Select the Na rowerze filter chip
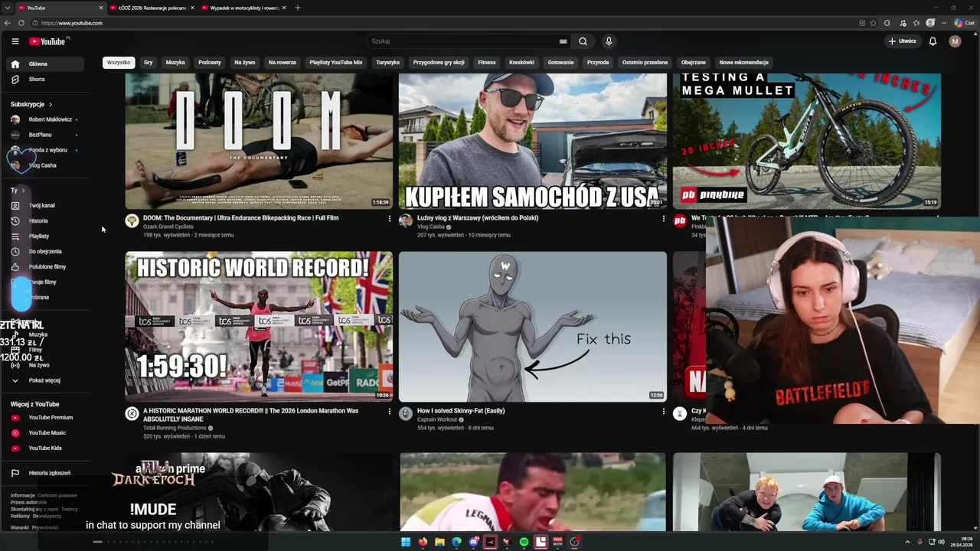This screenshot has height=551, width=980. pos(283,63)
